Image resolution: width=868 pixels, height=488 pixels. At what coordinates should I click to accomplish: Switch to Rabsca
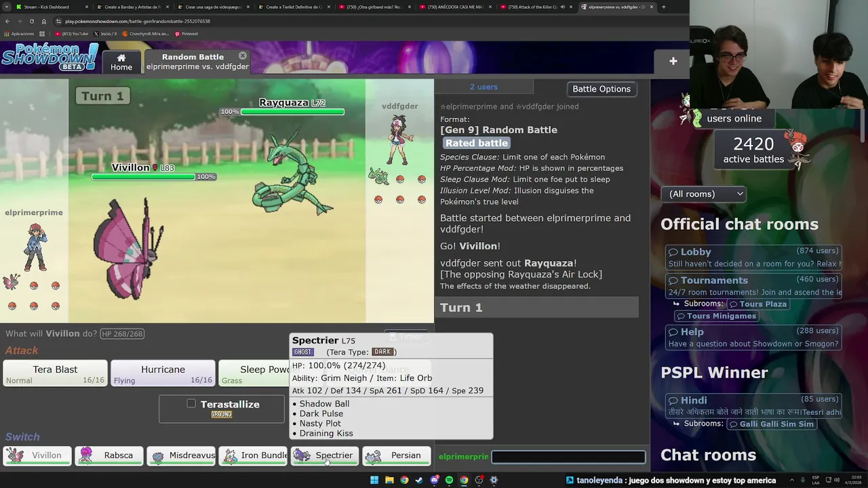pos(109,455)
